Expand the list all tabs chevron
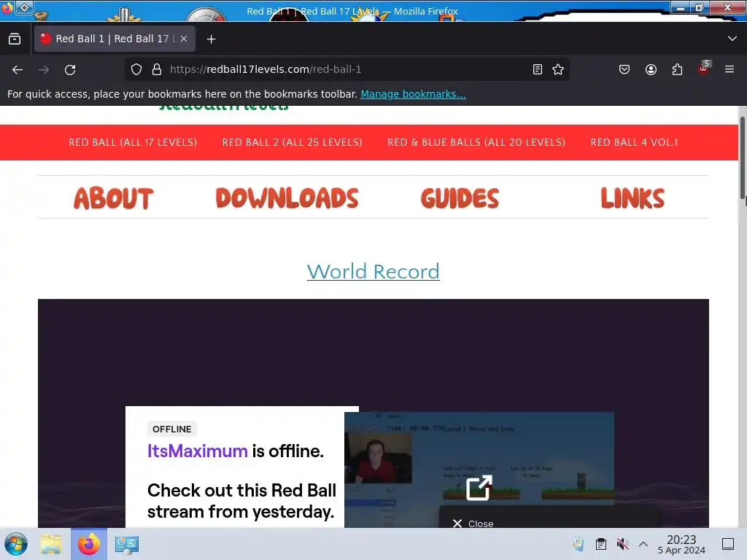The height and width of the screenshot is (560, 747). pos(732,39)
